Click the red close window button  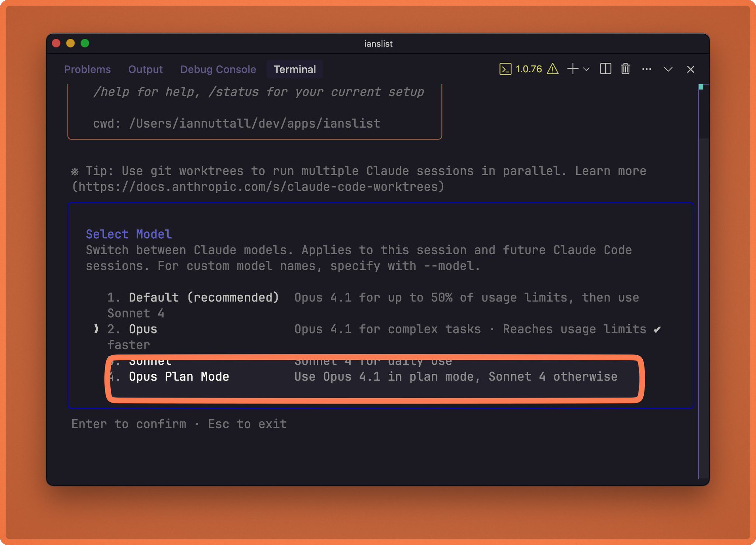click(x=56, y=44)
